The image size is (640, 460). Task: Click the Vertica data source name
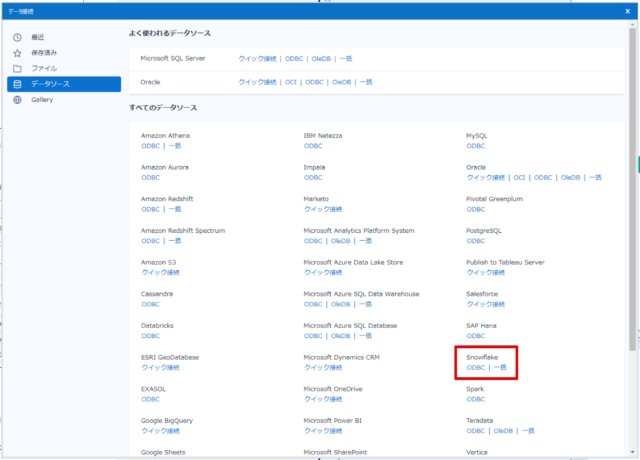pyautogui.click(x=477, y=452)
